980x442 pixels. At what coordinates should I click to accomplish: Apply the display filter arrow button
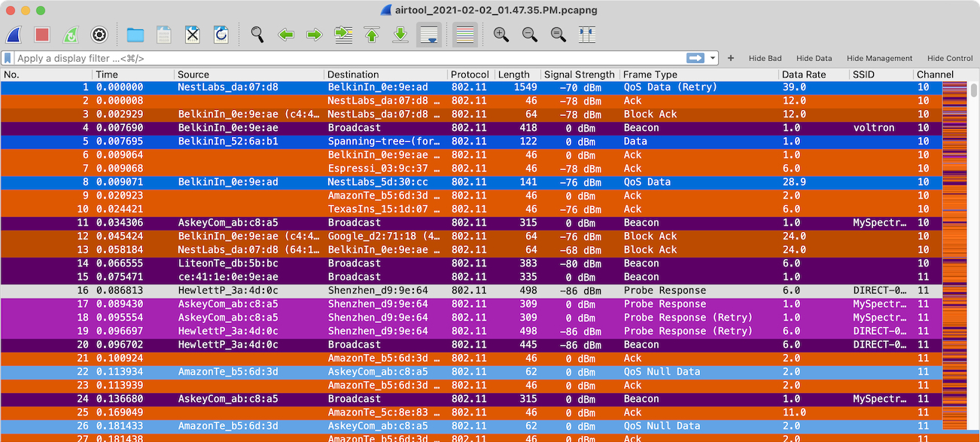pyautogui.click(x=695, y=58)
